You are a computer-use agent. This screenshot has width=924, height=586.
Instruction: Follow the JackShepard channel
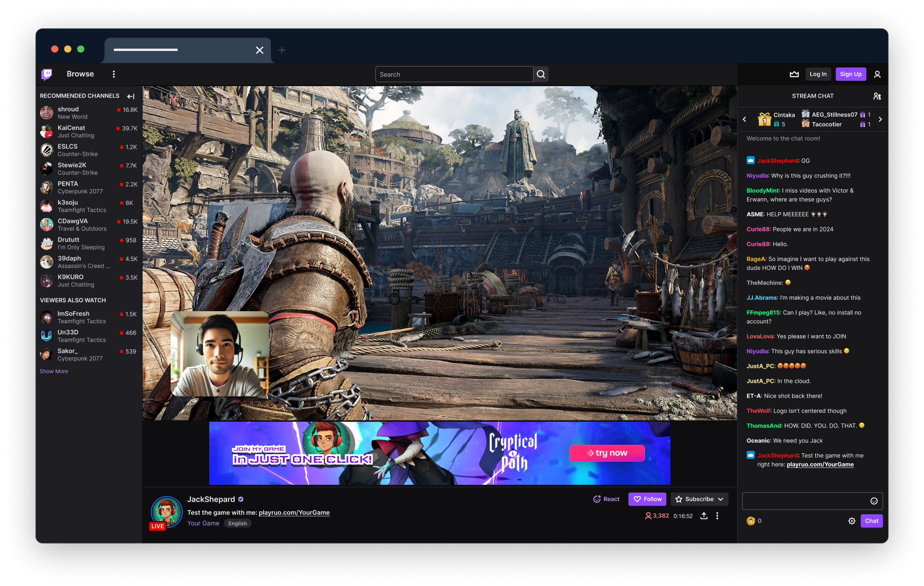click(x=647, y=499)
